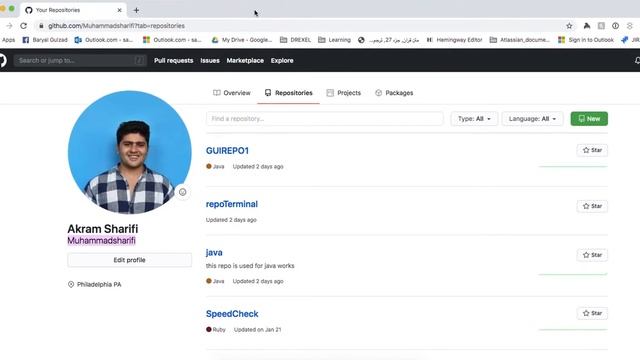Image resolution: width=640 pixels, height=360 pixels.
Task: Click the SpeedCheck activity graph
Action: click(x=573, y=329)
